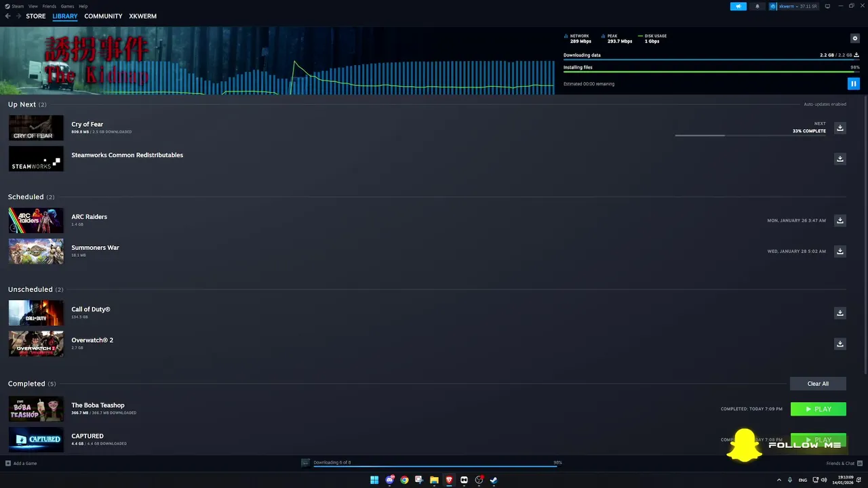868x488 pixels.
Task: Go forward with the right arrow
Action: click(18, 16)
